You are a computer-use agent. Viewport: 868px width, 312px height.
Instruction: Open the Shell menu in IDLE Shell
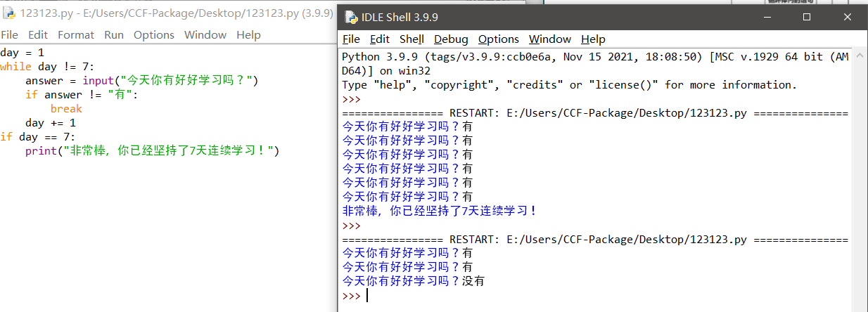coord(411,39)
